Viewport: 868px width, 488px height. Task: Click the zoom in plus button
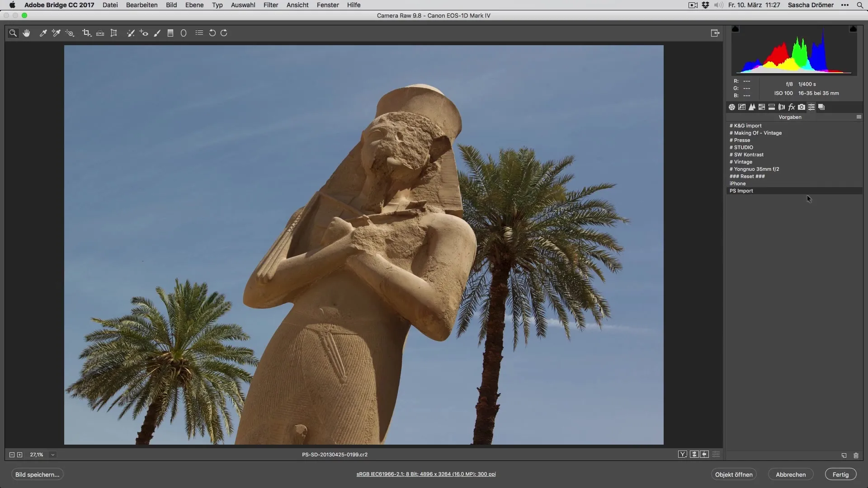[20, 455]
